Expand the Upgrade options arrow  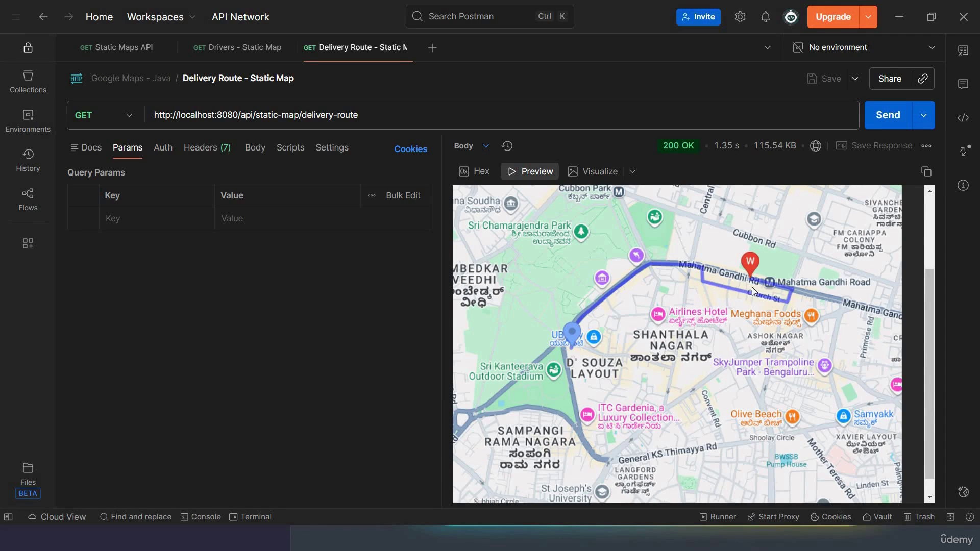tap(868, 17)
